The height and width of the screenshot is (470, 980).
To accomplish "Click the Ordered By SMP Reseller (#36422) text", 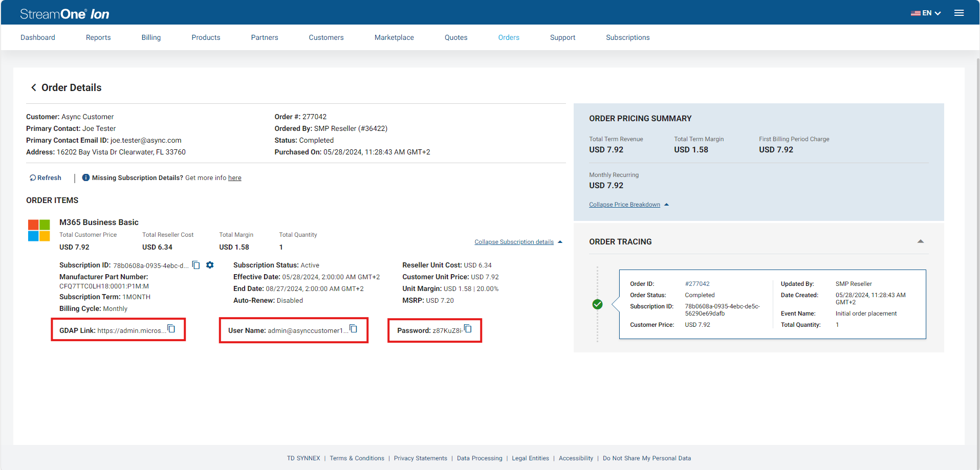I will 351,128.
